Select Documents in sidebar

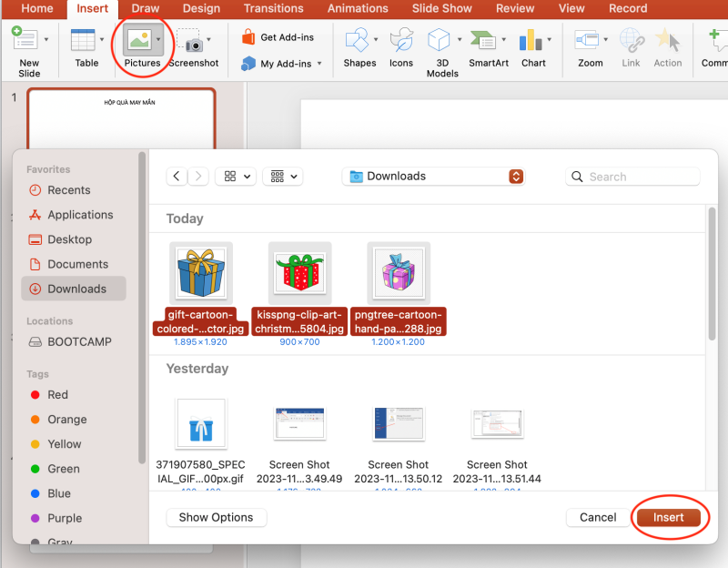(74, 264)
